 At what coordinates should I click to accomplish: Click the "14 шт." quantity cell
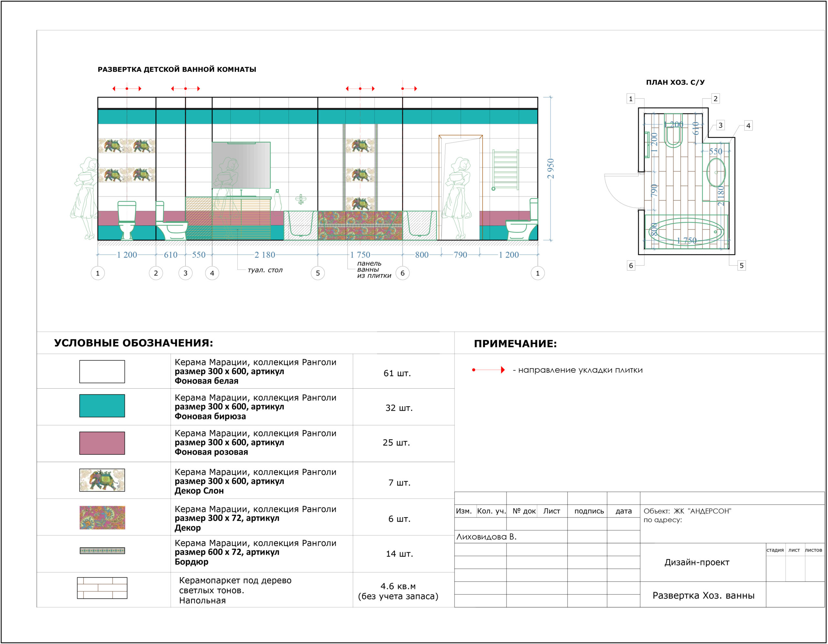coord(399,554)
